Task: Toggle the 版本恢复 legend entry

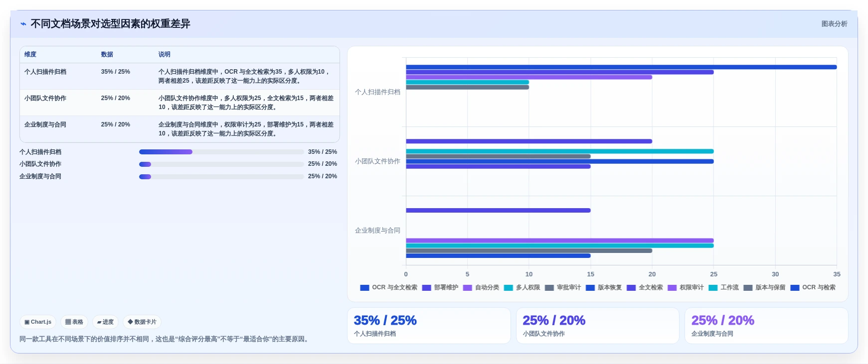Action: (x=604, y=288)
